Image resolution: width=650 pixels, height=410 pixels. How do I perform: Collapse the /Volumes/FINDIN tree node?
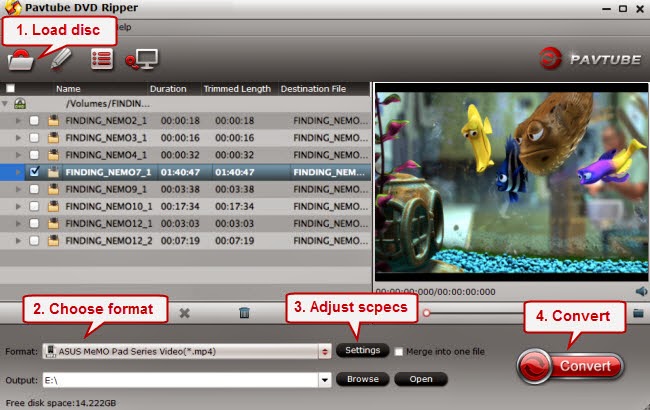pos(5,103)
